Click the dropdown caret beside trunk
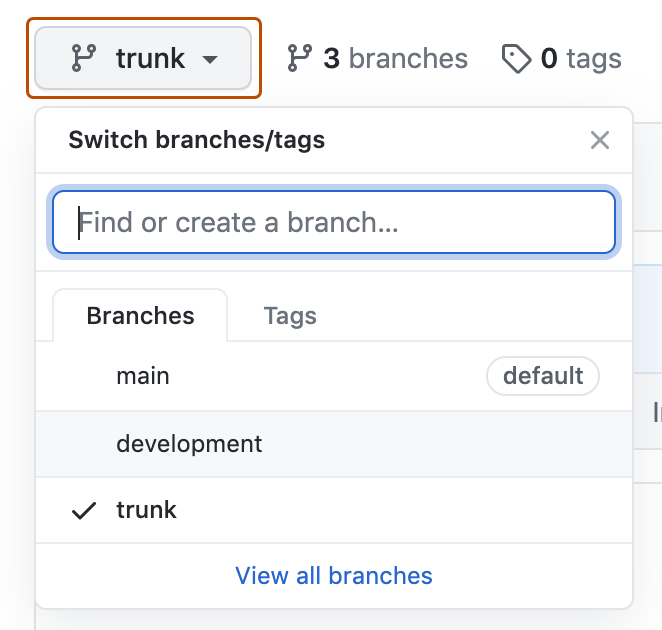662x630 pixels. click(x=209, y=60)
